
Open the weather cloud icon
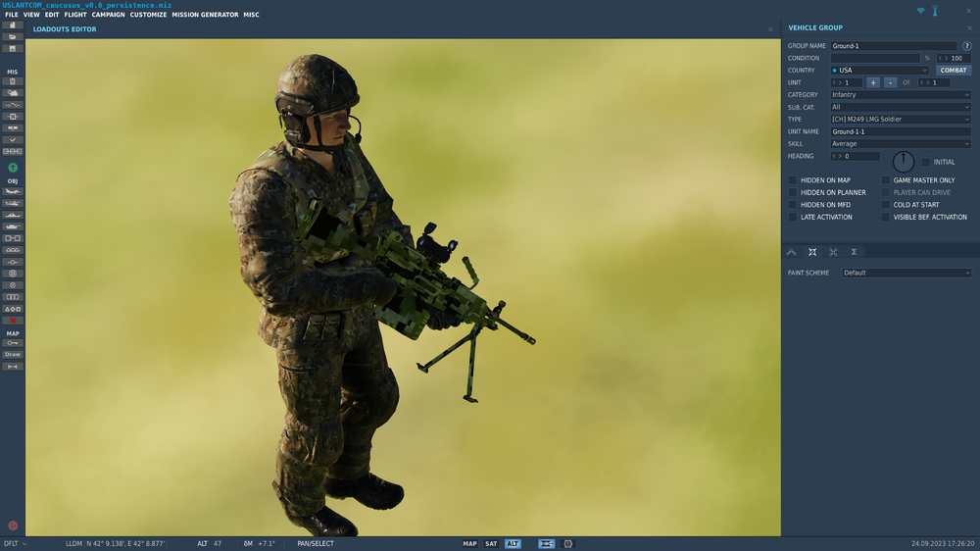pos(12,93)
